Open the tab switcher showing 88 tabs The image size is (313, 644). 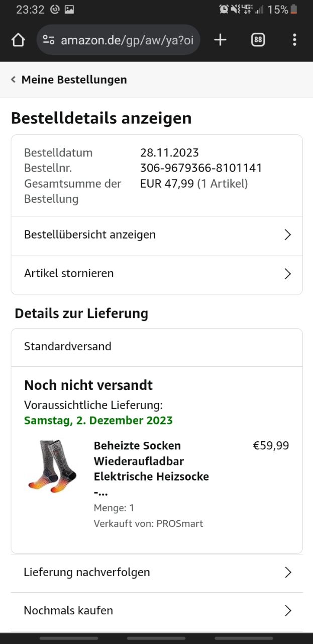(x=258, y=40)
